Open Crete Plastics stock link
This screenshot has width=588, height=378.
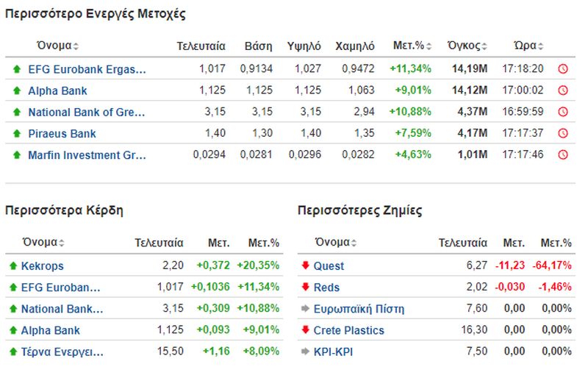click(x=348, y=330)
